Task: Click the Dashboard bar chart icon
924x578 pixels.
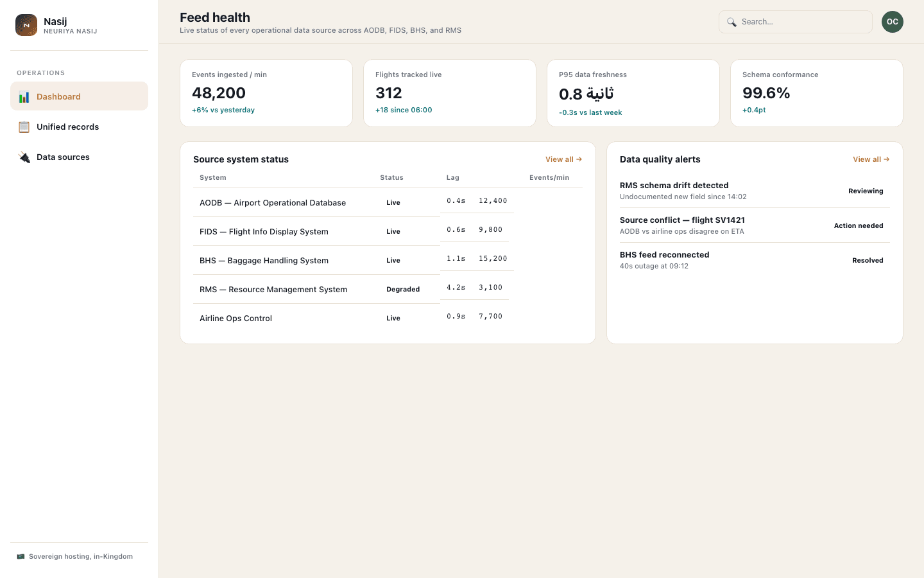Action: [x=24, y=97]
